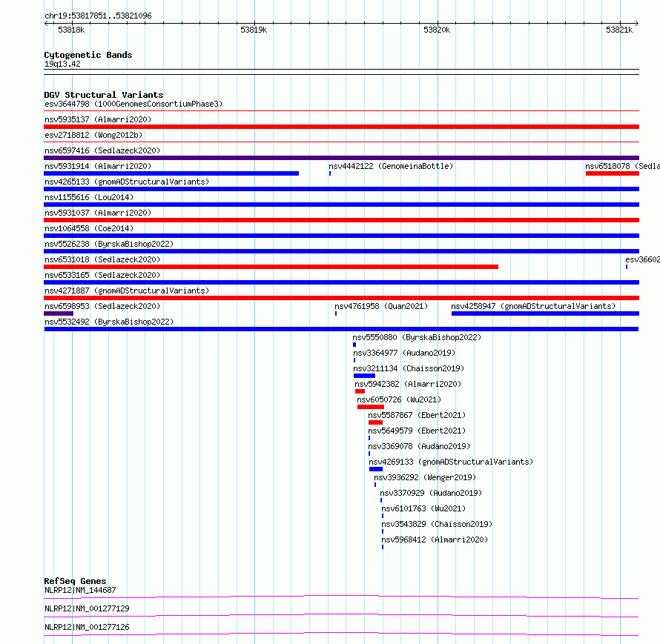Select the nsv5526238 (ByrskaBishop2022) label
The height and width of the screenshot is (644, 660).
click(109, 244)
